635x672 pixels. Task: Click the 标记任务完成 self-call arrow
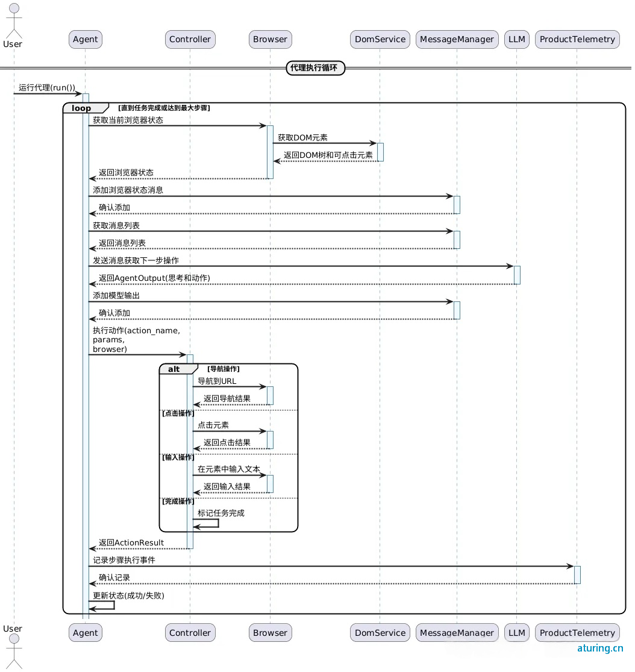point(207,523)
